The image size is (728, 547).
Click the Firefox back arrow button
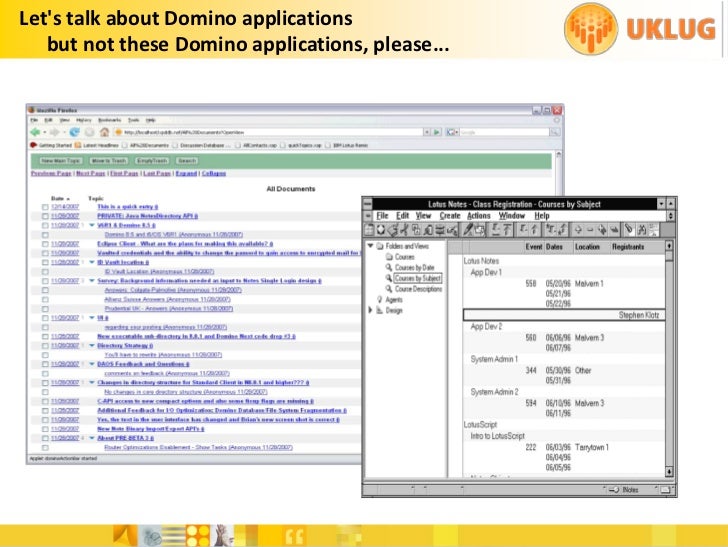point(35,132)
